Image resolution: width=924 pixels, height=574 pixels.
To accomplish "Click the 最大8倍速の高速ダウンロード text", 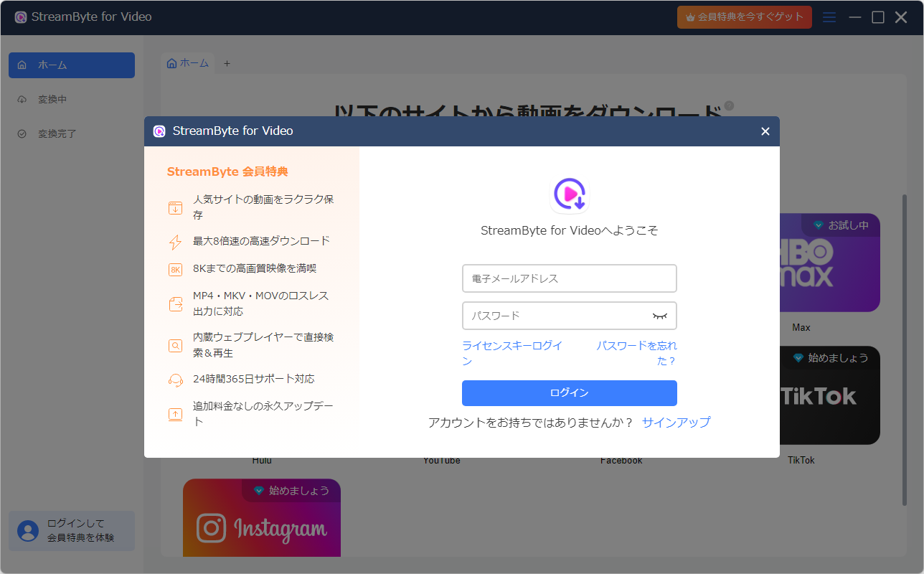I will coord(262,241).
